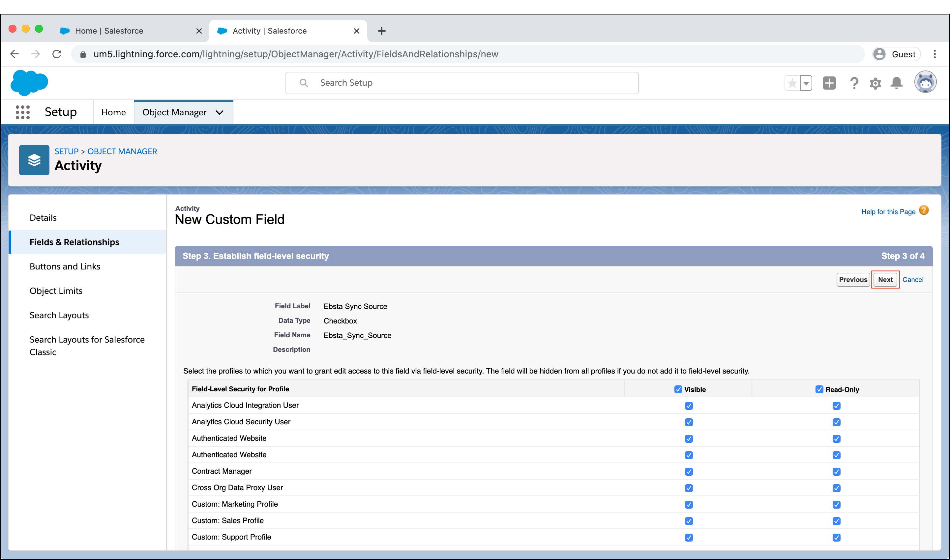Viewport: 950px width, 560px height.
Task: Expand the Object Manager tab chevron
Action: pyautogui.click(x=220, y=112)
